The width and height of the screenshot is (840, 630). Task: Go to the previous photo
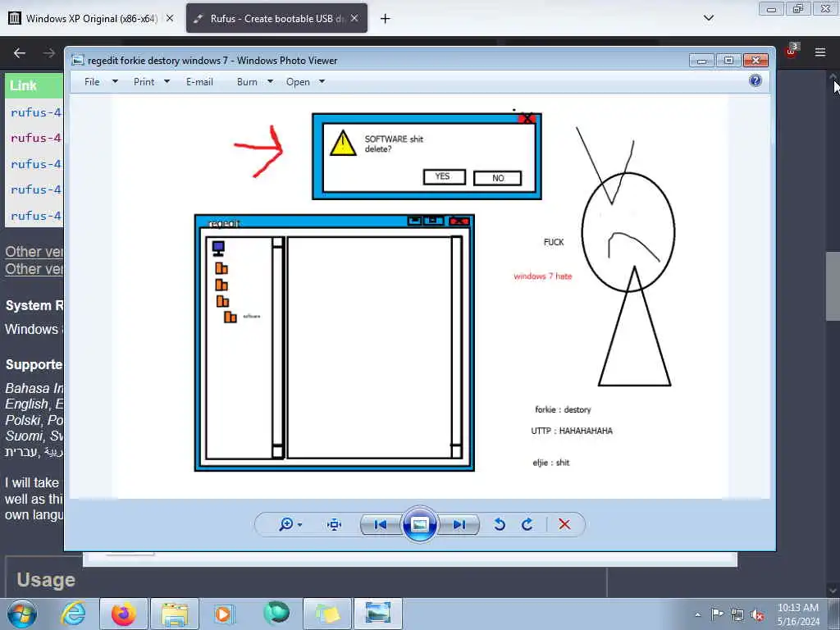pos(381,524)
